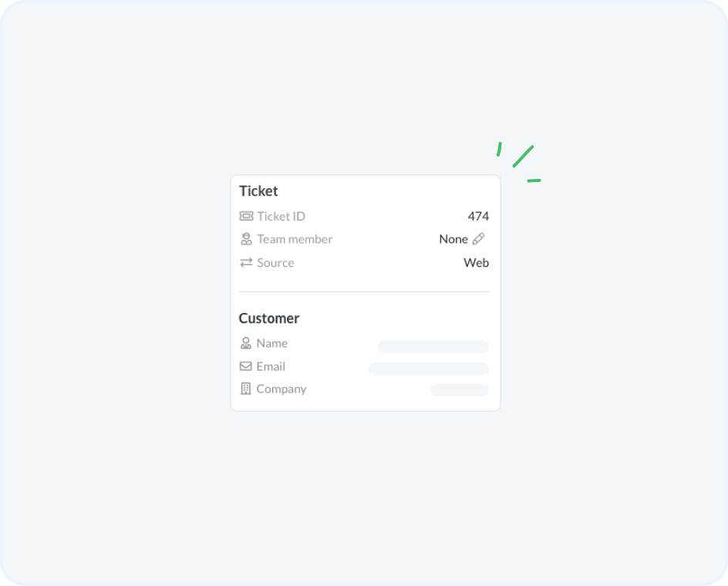Click the company building icon
The image size is (728, 586).
245,389
